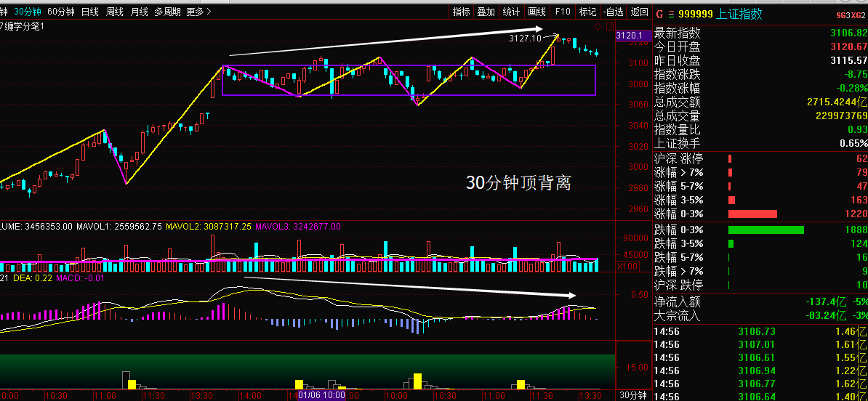868x401 pixels.
Task: Select the tick row with price 3106.64
Action: click(x=760, y=396)
